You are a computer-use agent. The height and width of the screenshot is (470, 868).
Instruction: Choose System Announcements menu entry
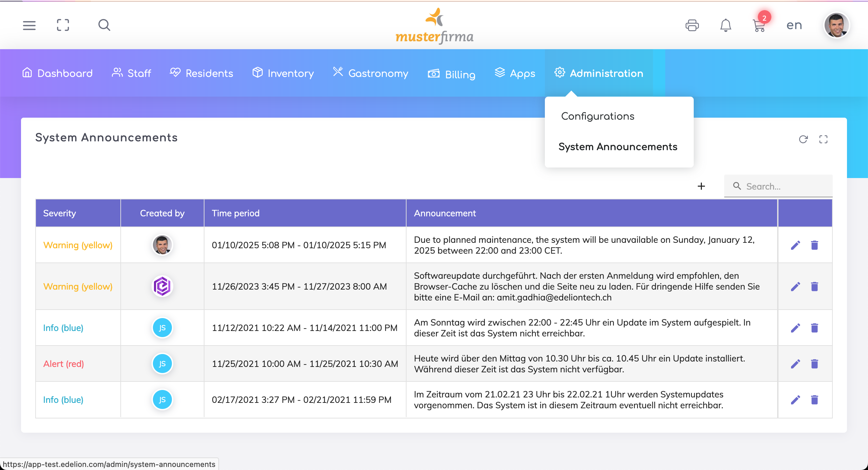tap(618, 147)
